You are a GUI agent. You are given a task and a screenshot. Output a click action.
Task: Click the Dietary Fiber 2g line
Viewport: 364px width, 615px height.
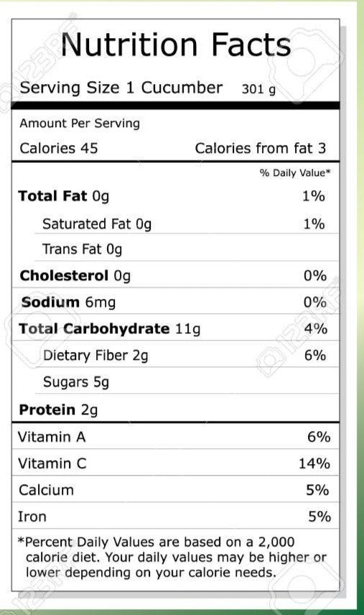187,356
